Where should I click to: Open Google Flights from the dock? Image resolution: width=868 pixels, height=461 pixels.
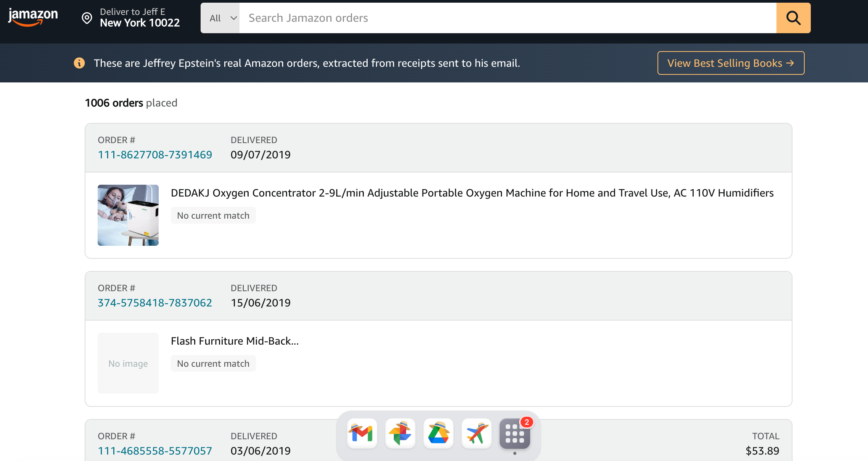476,434
